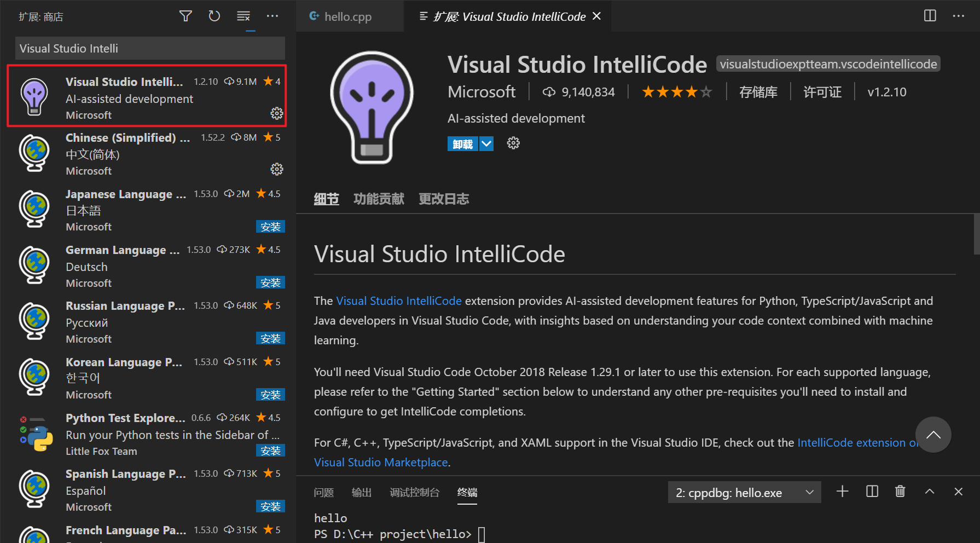Click the extension ID visualstudioexptteam.vscodeintellicode
Screen dimensions: 980x543
(x=828, y=64)
